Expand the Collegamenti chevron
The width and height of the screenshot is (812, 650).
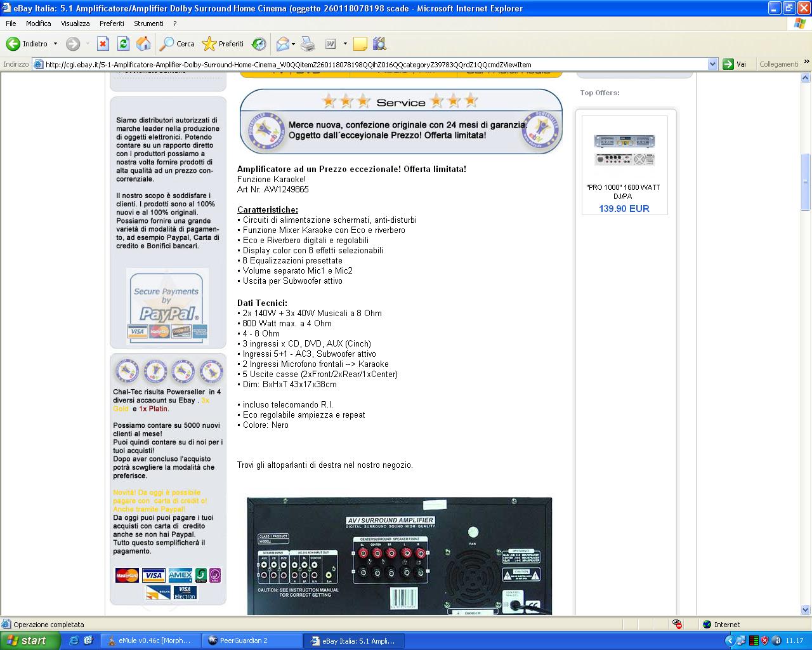click(806, 63)
